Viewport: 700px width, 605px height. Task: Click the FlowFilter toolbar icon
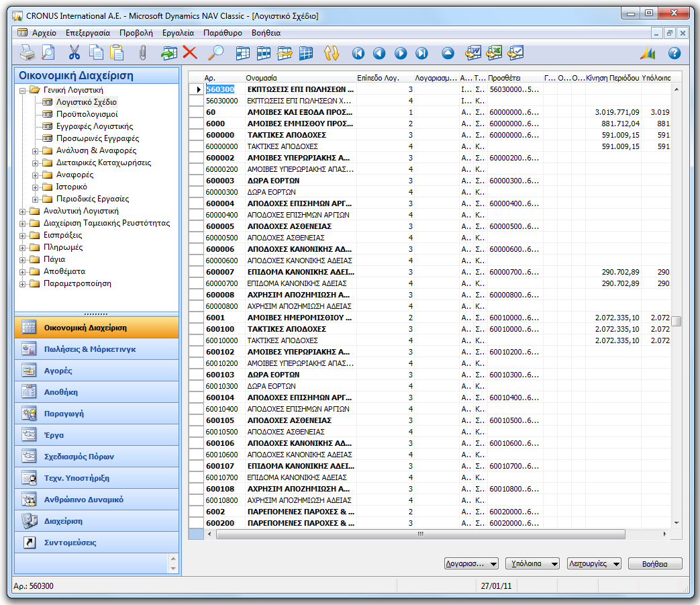coord(285,53)
